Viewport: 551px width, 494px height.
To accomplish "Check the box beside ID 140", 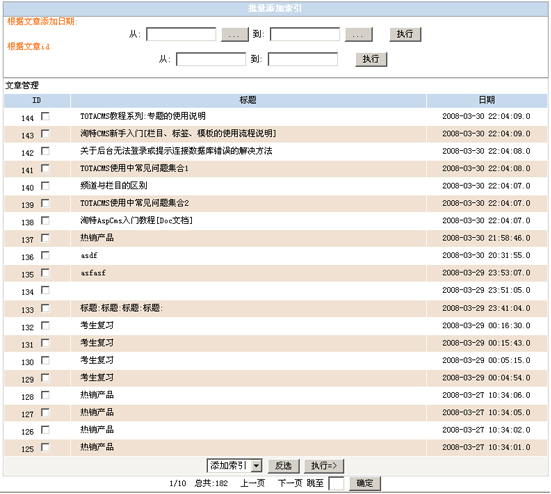I will (x=45, y=186).
